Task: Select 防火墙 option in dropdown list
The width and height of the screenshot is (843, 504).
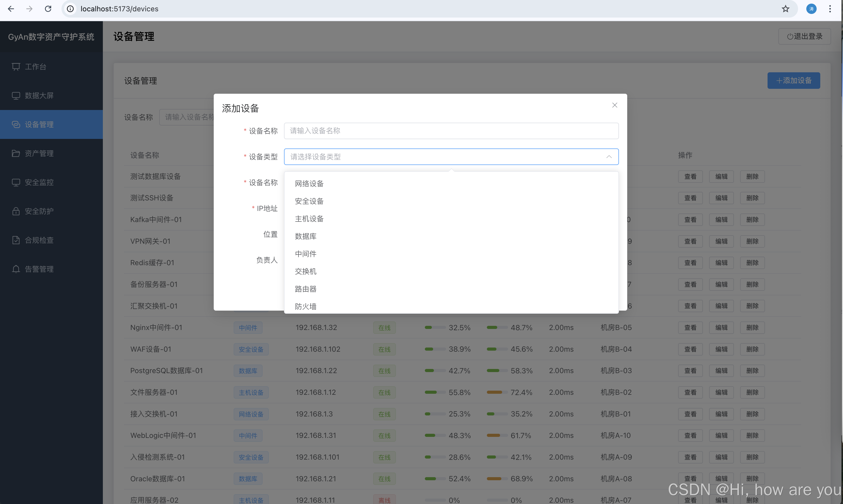Action: coord(305,306)
